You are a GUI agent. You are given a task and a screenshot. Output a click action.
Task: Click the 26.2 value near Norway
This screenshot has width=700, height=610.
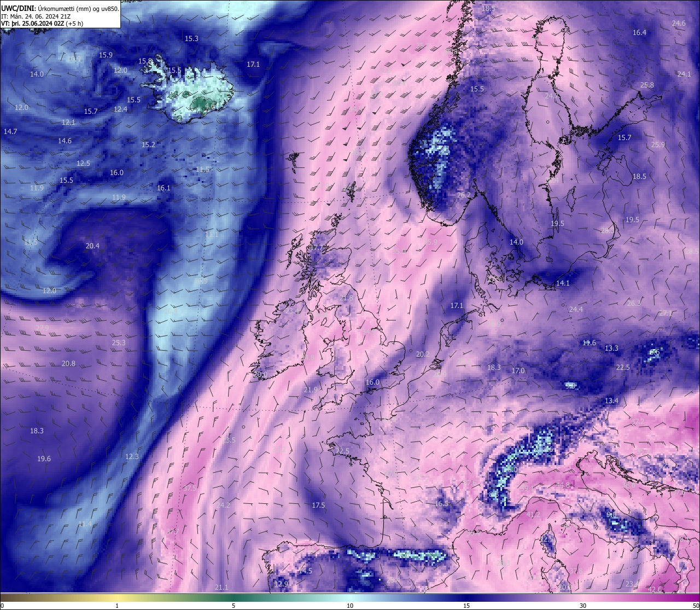tap(464, 195)
